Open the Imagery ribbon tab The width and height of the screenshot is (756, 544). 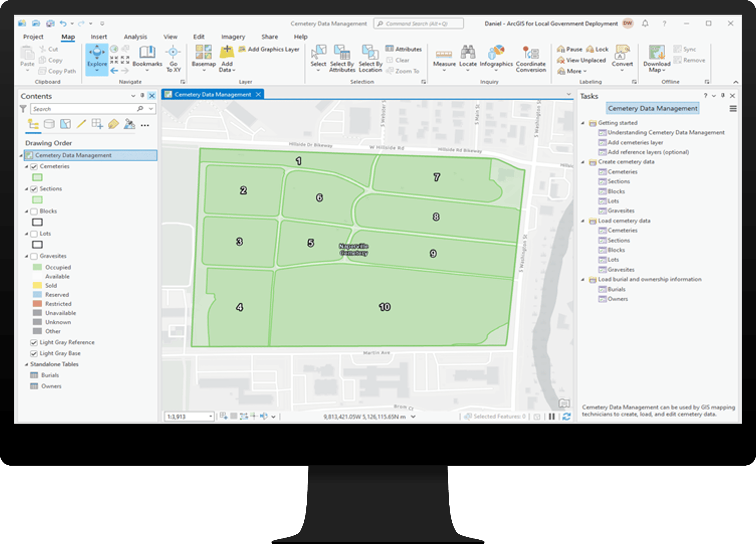(233, 37)
